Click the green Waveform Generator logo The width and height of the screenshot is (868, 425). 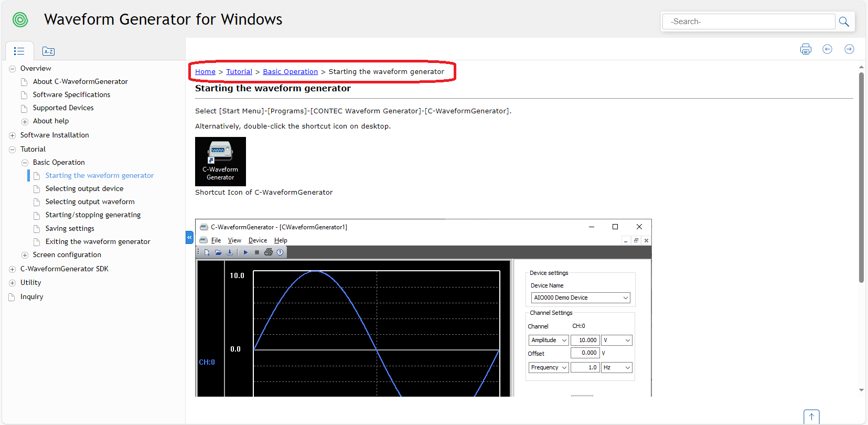[20, 20]
